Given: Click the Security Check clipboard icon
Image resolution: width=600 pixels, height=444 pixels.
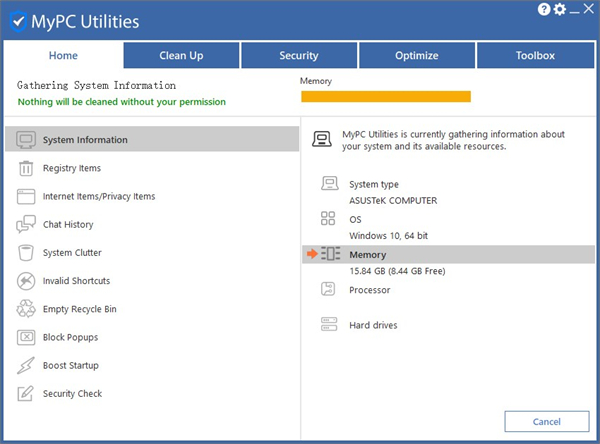Looking at the screenshot, I should [x=26, y=394].
